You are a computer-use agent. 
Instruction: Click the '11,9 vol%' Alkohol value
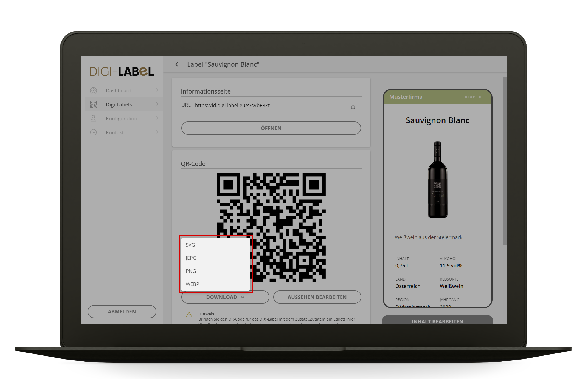(x=451, y=265)
